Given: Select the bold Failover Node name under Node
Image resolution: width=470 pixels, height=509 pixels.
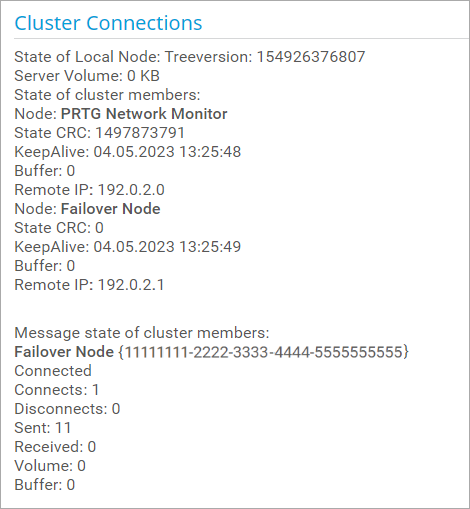Looking at the screenshot, I should [111, 209].
